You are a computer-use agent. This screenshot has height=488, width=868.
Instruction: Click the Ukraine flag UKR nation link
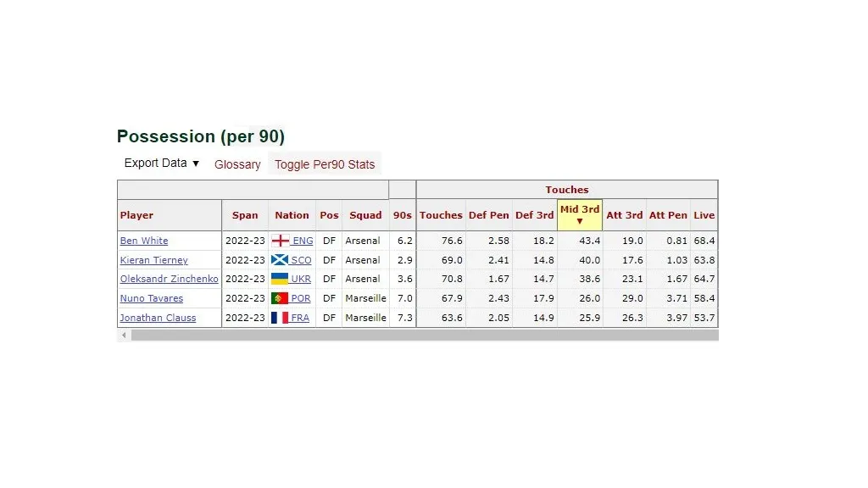(x=292, y=279)
